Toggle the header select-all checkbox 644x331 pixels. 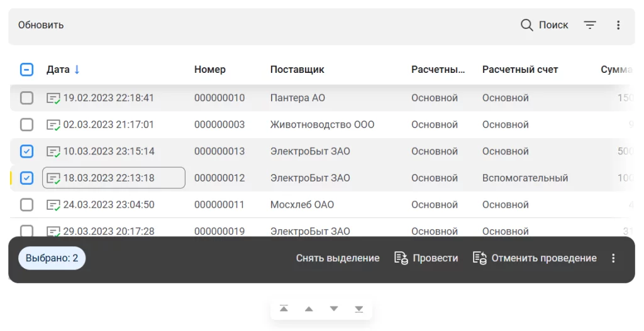26,70
